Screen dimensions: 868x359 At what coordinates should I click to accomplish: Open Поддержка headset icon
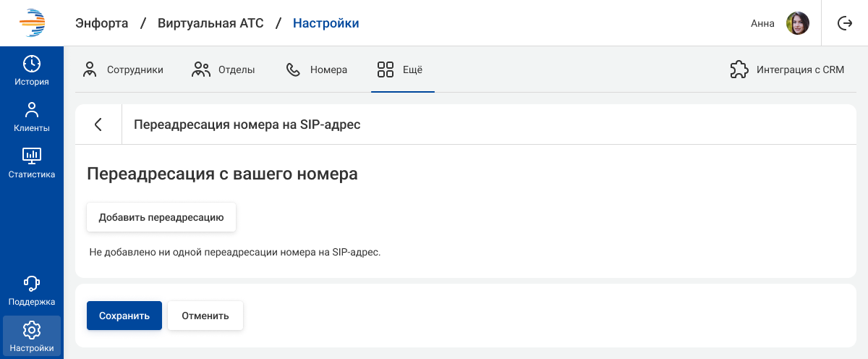[x=32, y=283]
